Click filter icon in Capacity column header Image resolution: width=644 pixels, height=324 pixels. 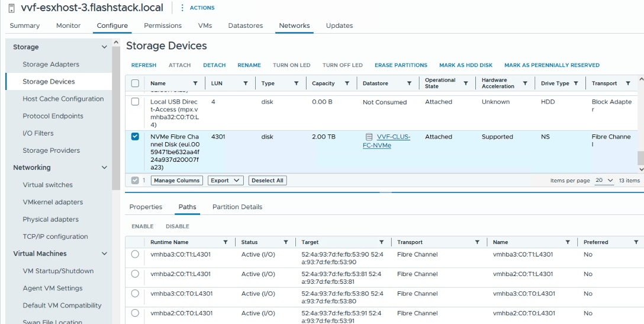(347, 83)
